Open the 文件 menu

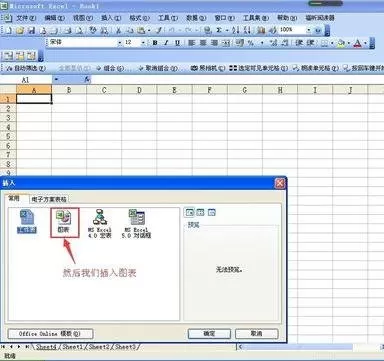pos(26,18)
